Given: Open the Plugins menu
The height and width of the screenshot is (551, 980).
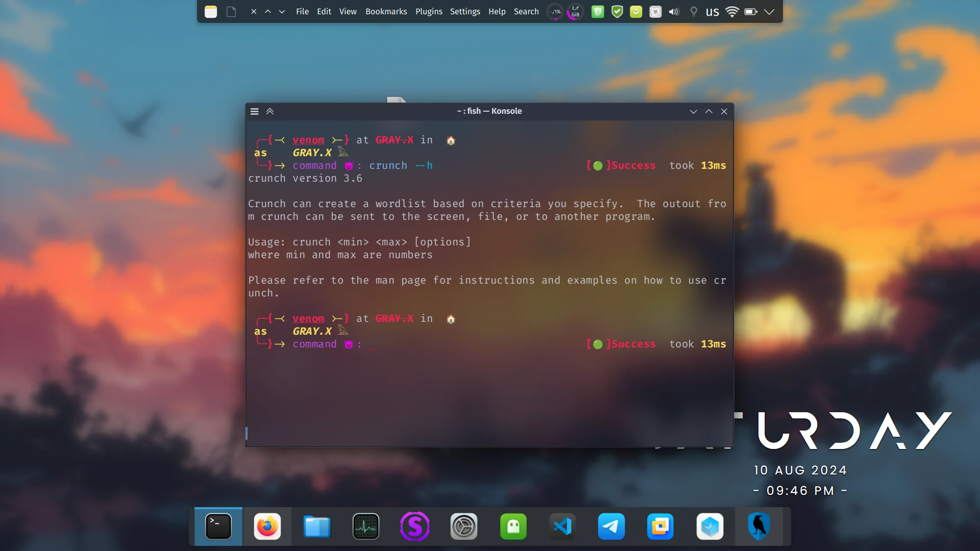Looking at the screenshot, I should coord(429,11).
